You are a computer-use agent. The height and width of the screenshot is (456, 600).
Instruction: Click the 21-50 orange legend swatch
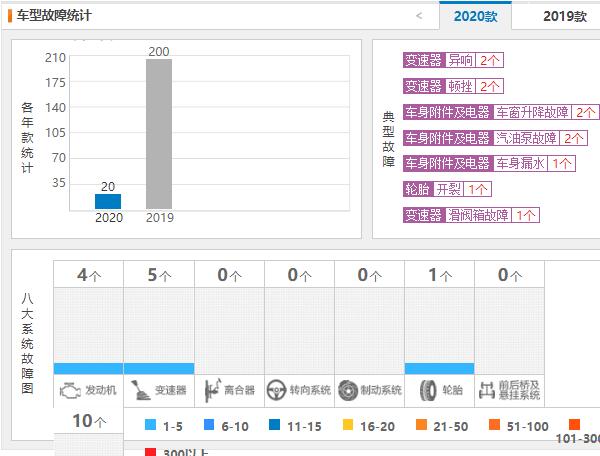[421, 425]
